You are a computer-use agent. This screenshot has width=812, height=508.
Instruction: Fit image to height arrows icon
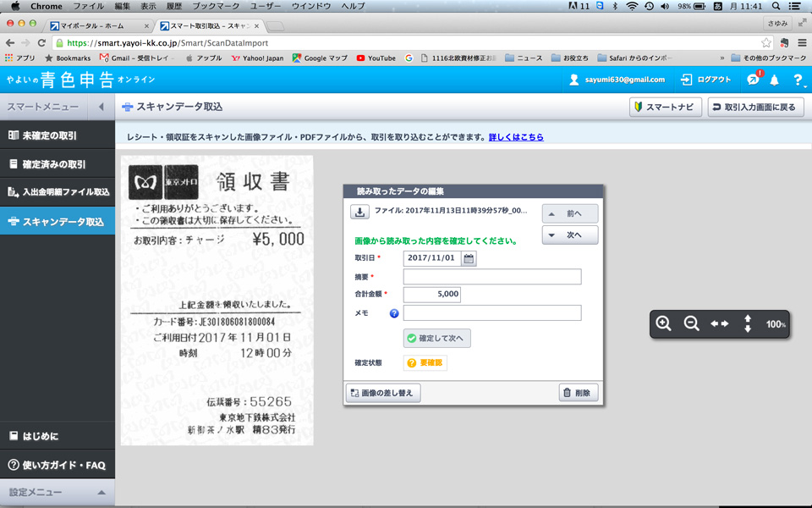point(747,323)
